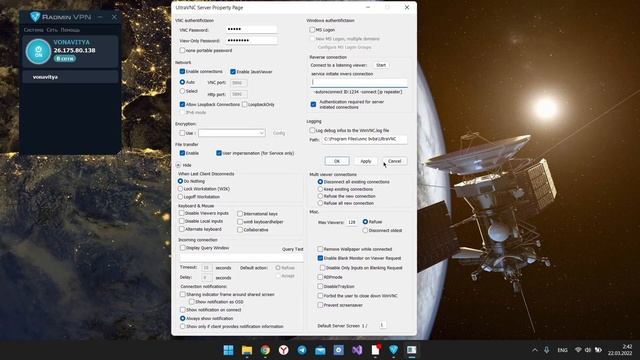Click the Default Server Screen field
The width and height of the screenshot is (640, 360).
pyautogui.click(x=382, y=325)
